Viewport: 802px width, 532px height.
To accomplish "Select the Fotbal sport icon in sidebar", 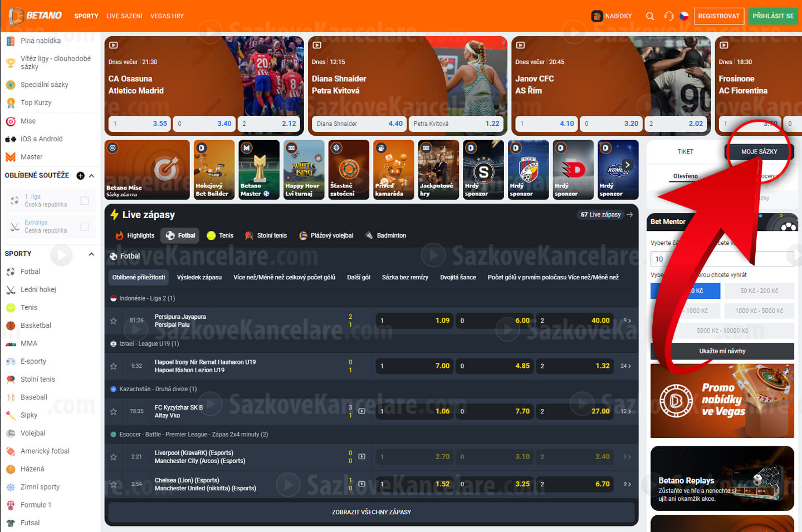I will coord(11,272).
